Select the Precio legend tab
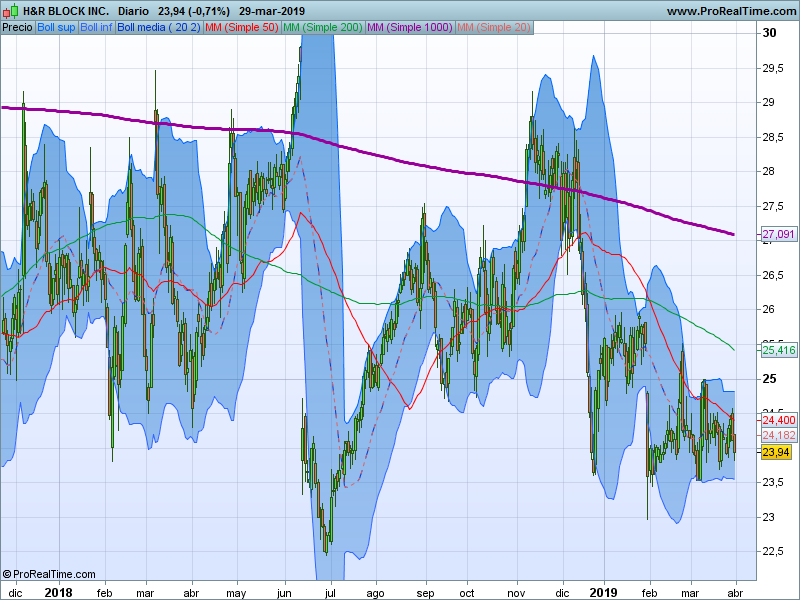This screenshot has height=600, width=800. (x=17, y=28)
